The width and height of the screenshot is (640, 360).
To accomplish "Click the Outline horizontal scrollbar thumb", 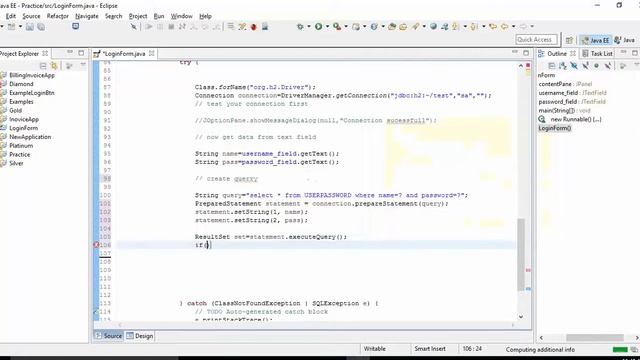I will pyautogui.click(x=595, y=338).
